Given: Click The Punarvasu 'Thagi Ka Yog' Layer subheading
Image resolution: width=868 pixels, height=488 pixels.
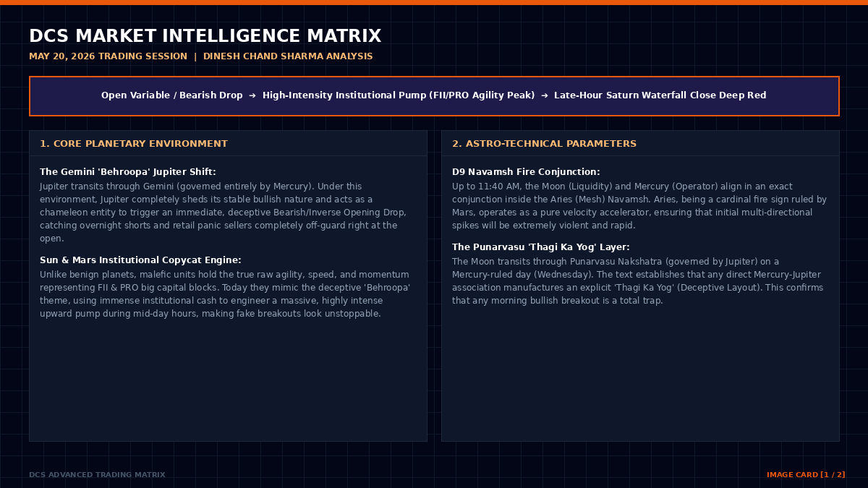Looking at the screenshot, I should 541,247.
